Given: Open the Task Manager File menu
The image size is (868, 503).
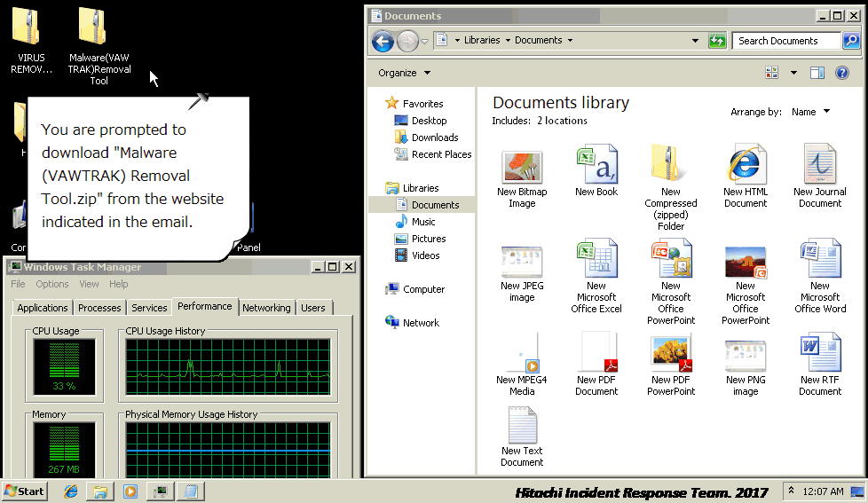Looking at the screenshot, I should click(x=18, y=284).
